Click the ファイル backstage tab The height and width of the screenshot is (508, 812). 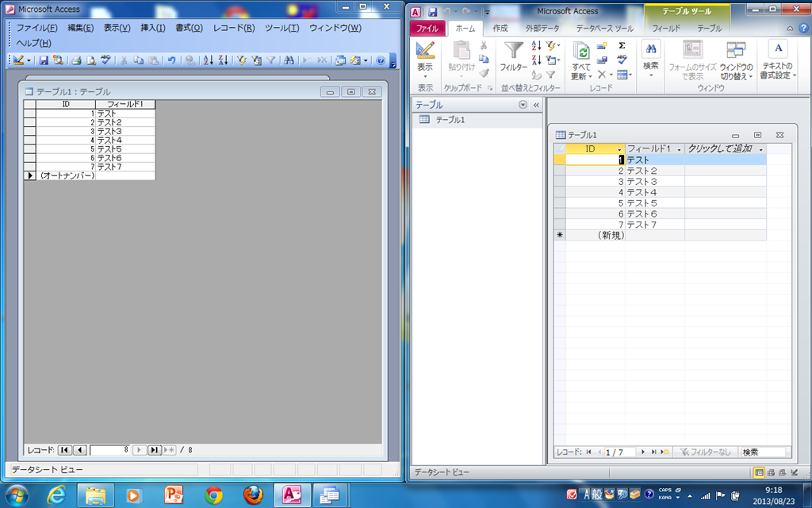tap(427, 29)
